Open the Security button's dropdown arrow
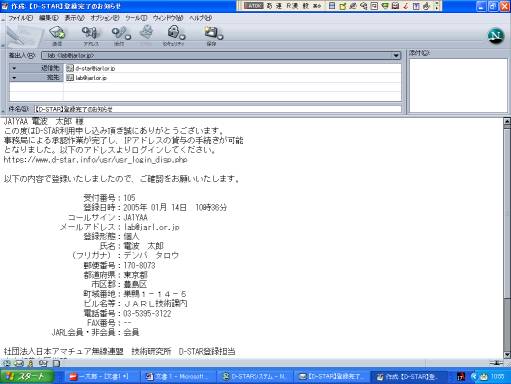Image resolution: width=511 pixels, height=384 pixels. pos(183,36)
